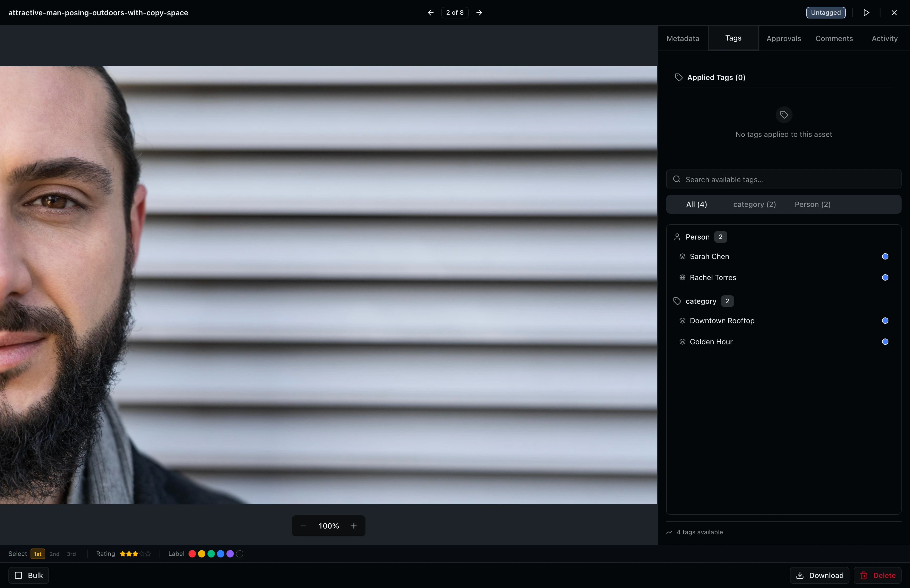The height and width of the screenshot is (588, 910).
Task: Delete this asset
Action: tap(878, 575)
